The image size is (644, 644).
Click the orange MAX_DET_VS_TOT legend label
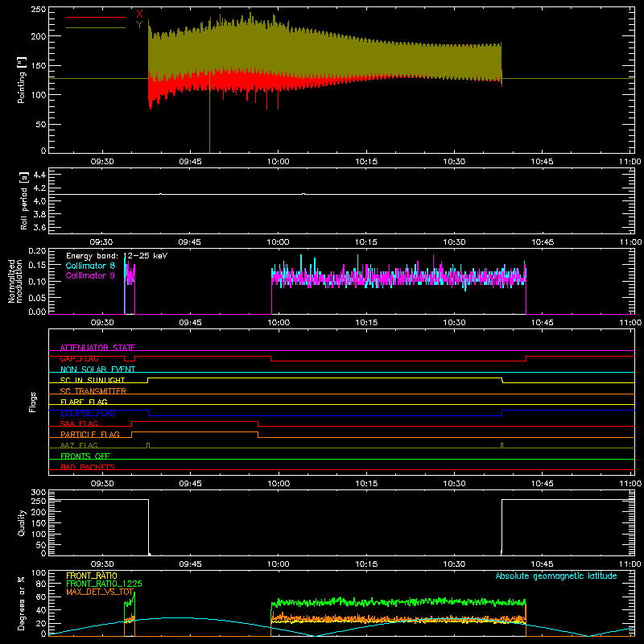100,592
